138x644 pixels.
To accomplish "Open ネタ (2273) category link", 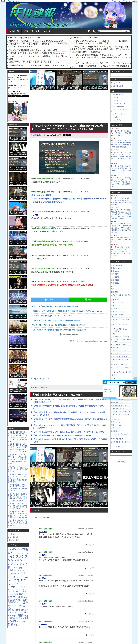I will [x=115, y=277].
